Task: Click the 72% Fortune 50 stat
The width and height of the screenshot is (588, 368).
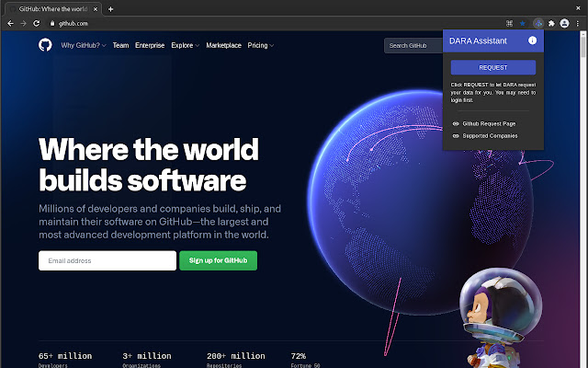Action: 305,360
